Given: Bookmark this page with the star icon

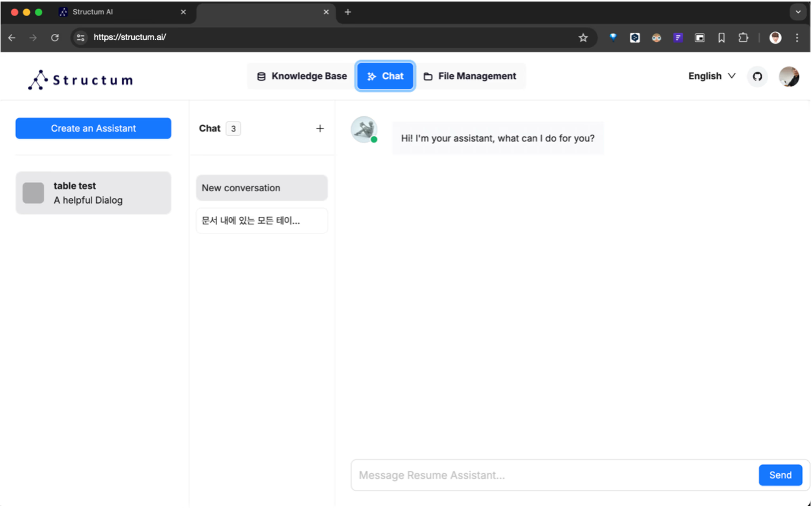Looking at the screenshot, I should coord(582,38).
